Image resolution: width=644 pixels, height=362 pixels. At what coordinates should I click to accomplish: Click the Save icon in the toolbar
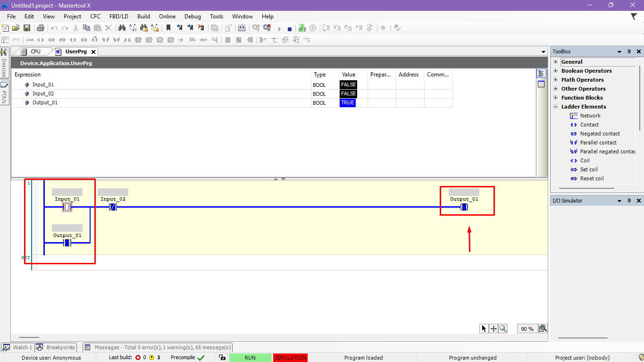27,28
